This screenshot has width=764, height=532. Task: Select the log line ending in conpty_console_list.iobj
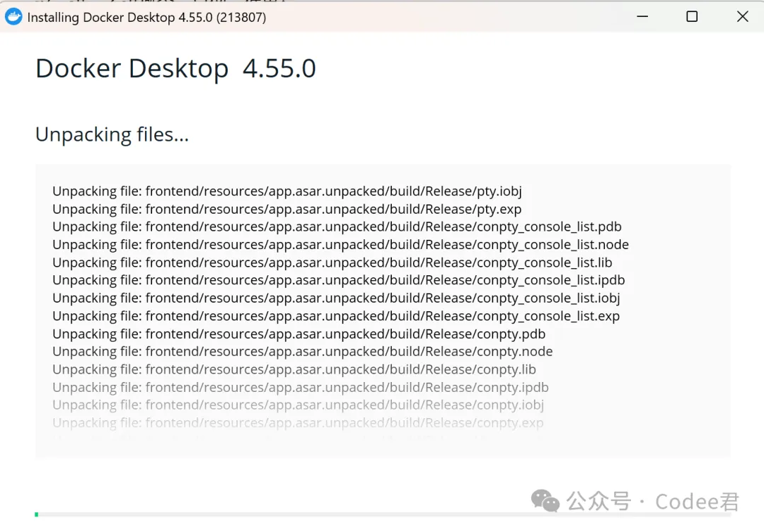pyautogui.click(x=336, y=298)
